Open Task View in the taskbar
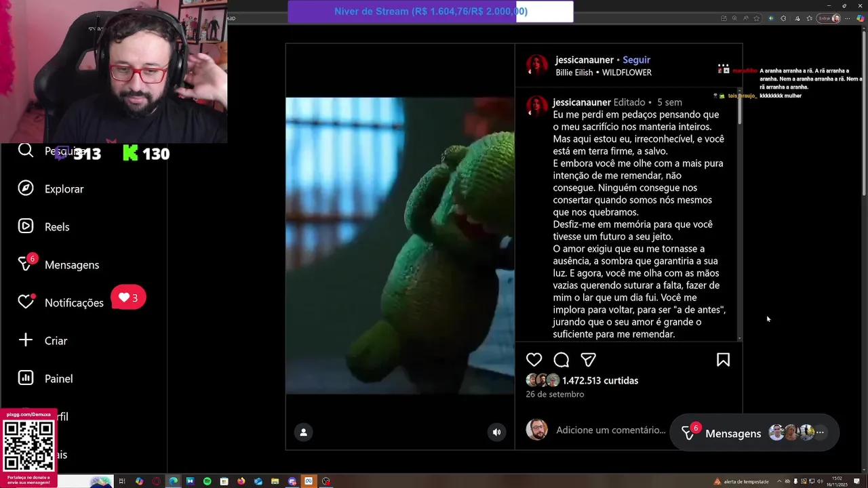This screenshot has height=488, width=868. pyautogui.click(x=122, y=481)
